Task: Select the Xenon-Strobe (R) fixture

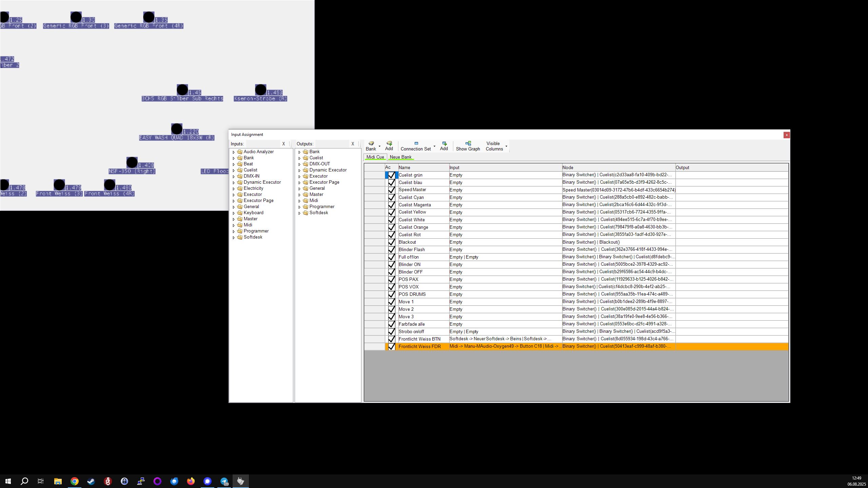Action: [x=260, y=90]
